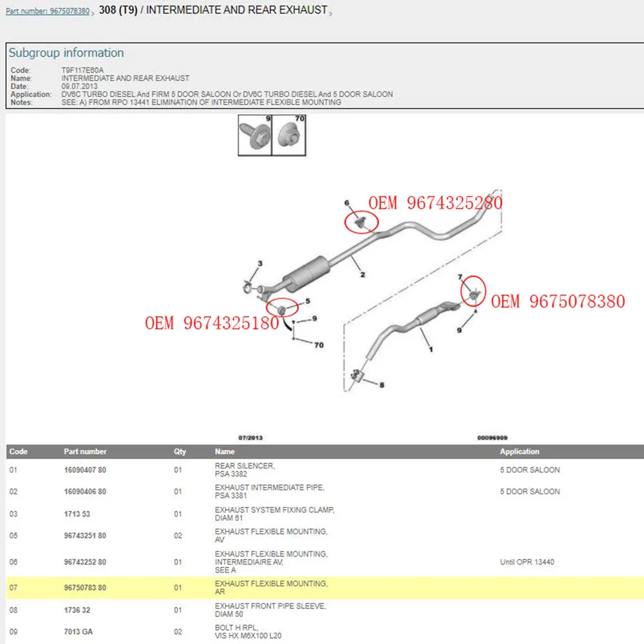The height and width of the screenshot is (644, 644).
Task: Click the subgroup code T9F117E60A
Action: point(82,70)
